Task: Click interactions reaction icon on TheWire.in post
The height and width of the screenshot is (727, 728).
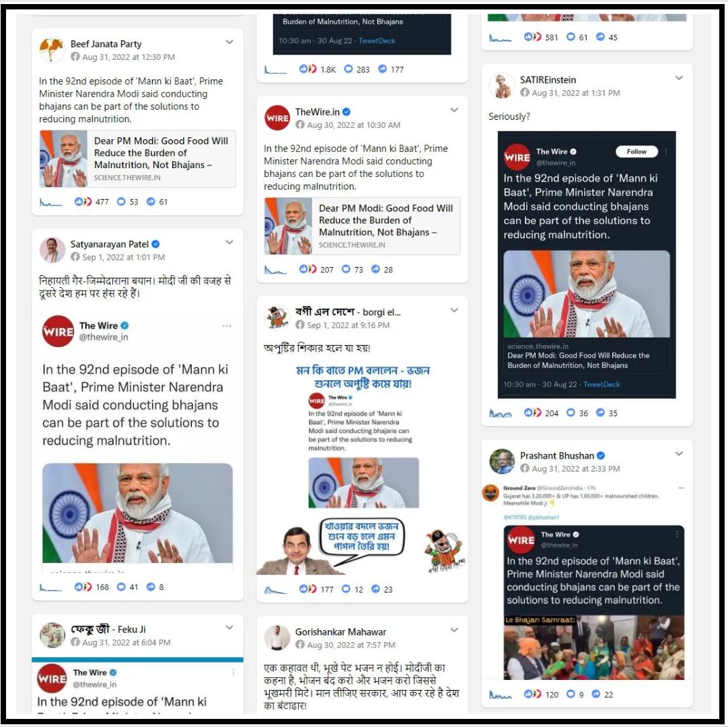Action: click(x=307, y=269)
